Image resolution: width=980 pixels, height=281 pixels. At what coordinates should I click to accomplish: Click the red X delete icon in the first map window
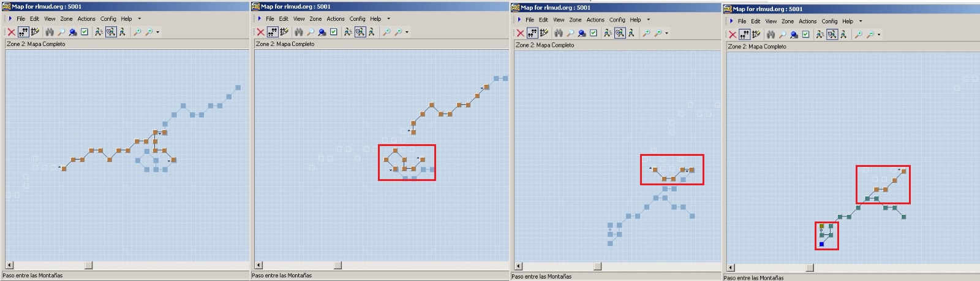[x=11, y=32]
